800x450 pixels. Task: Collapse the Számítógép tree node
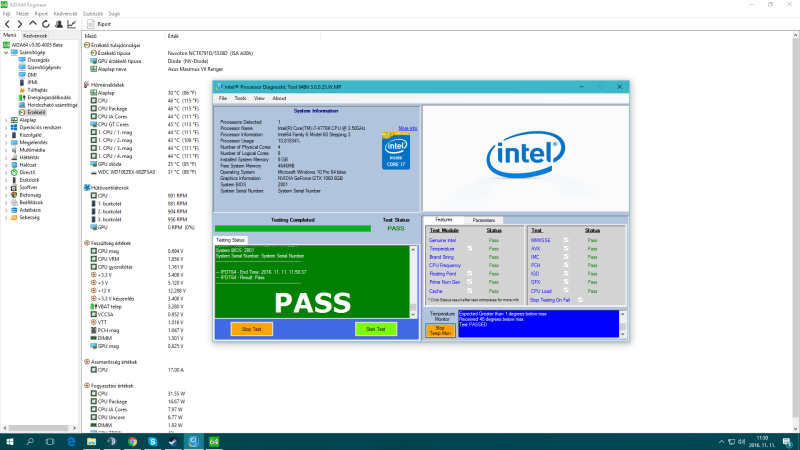pyautogui.click(x=6, y=53)
